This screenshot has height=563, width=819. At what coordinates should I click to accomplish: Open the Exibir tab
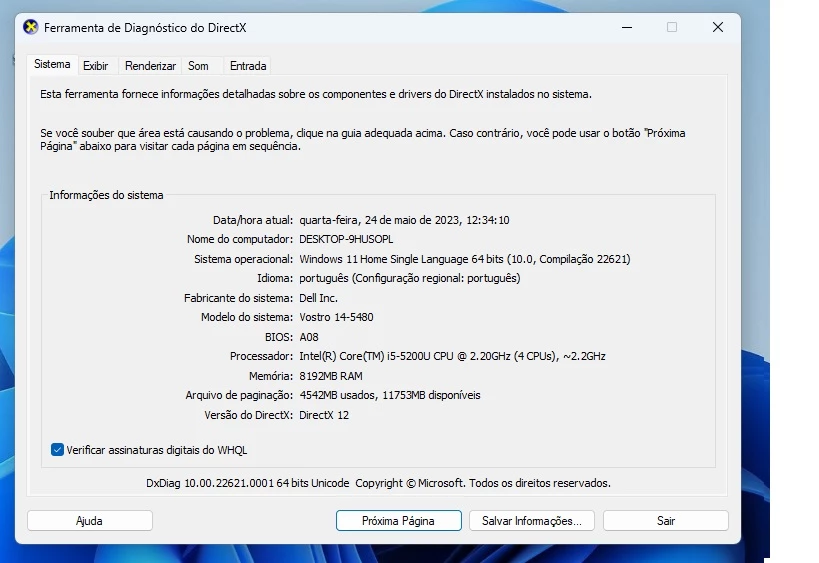pyautogui.click(x=96, y=66)
